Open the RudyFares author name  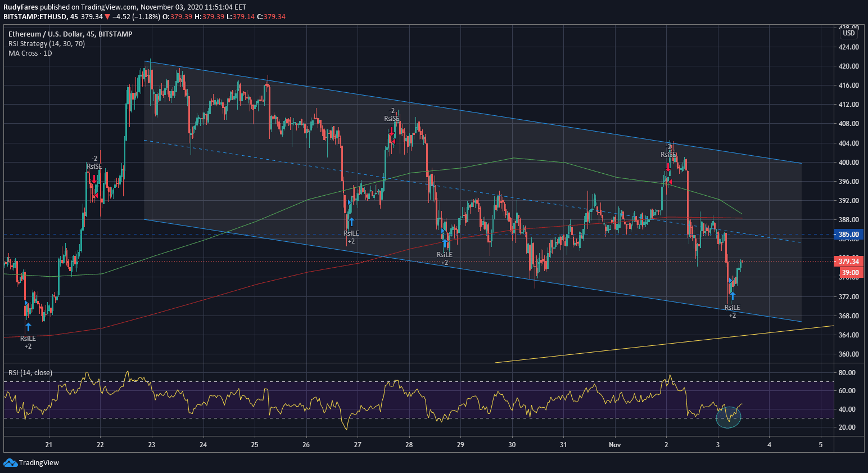(x=20, y=7)
